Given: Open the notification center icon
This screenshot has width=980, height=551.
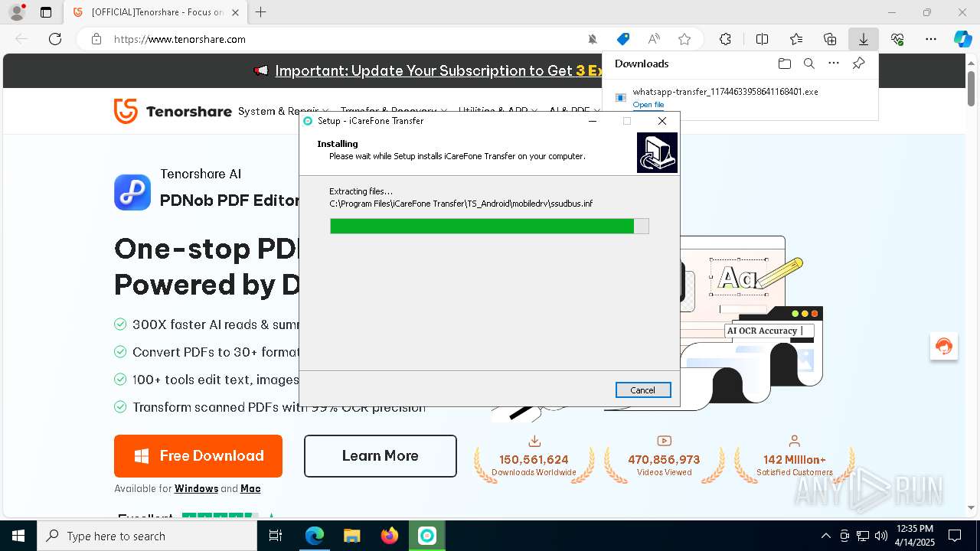Looking at the screenshot, I should [x=955, y=536].
